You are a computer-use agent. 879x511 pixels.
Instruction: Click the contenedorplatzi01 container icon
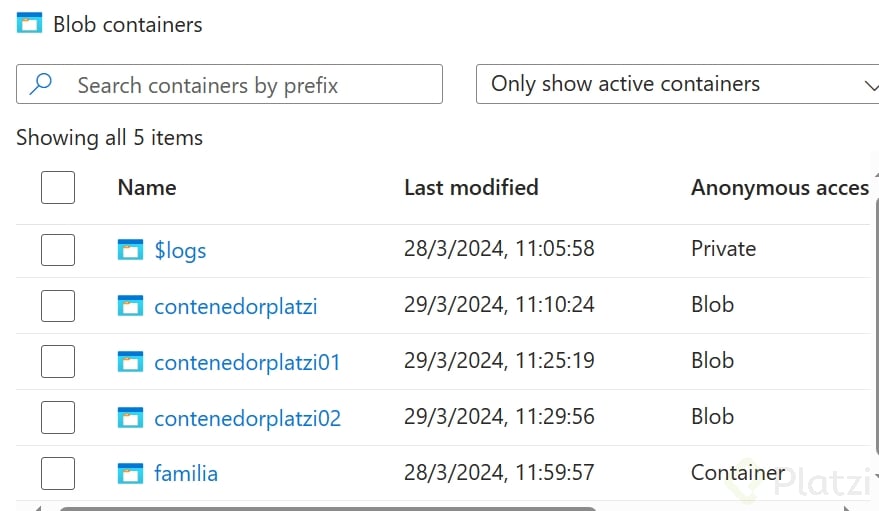(130, 361)
